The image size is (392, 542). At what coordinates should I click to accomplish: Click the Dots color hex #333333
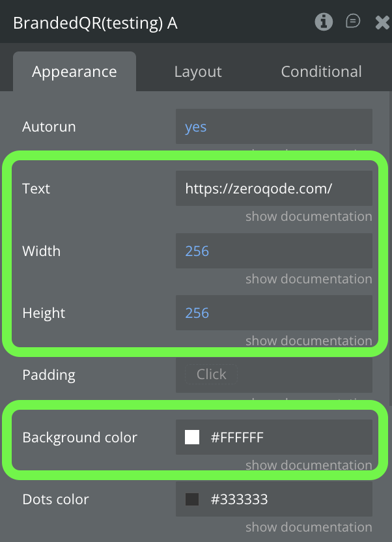click(x=239, y=500)
